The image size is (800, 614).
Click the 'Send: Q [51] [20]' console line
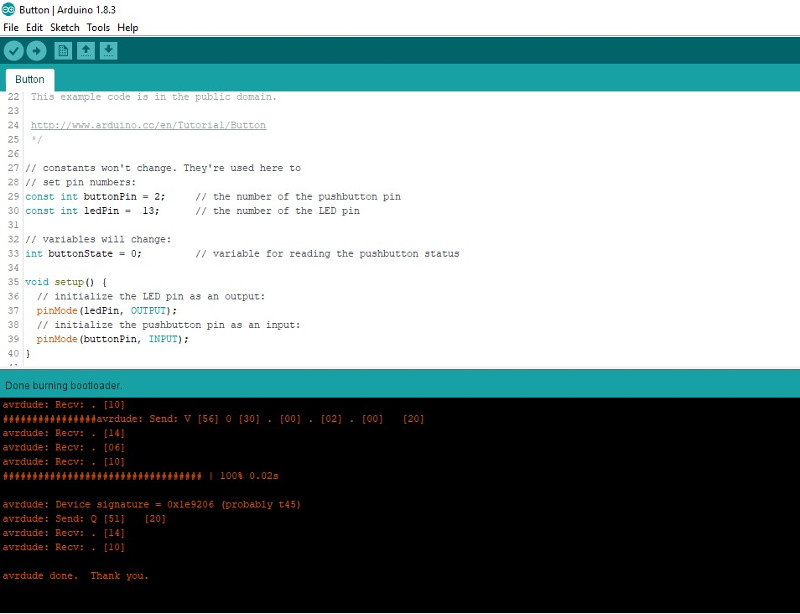(84, 519)
